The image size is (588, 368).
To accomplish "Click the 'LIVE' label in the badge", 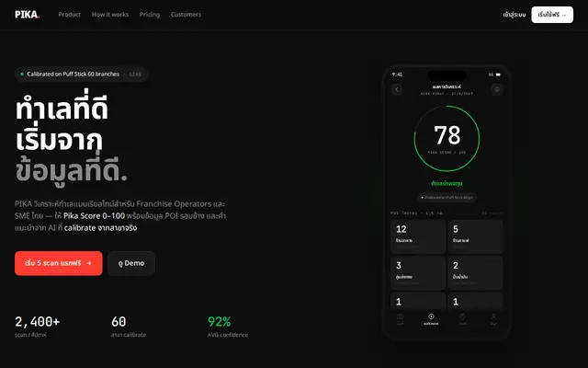I will (x=135, y=75).
